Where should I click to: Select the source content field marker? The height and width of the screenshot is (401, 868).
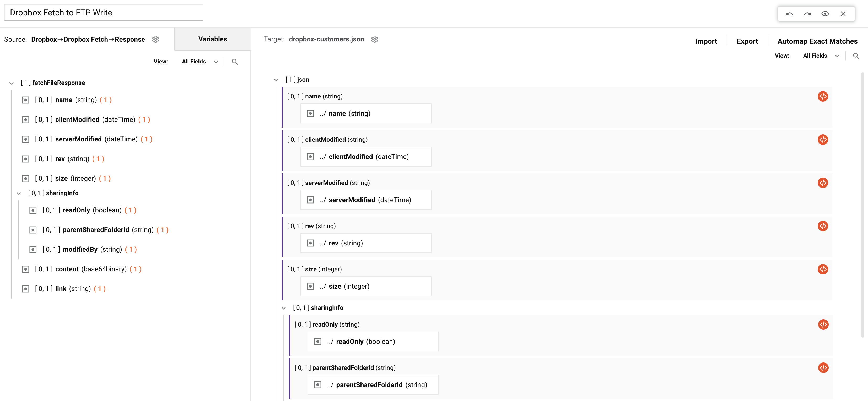[26, 269]
